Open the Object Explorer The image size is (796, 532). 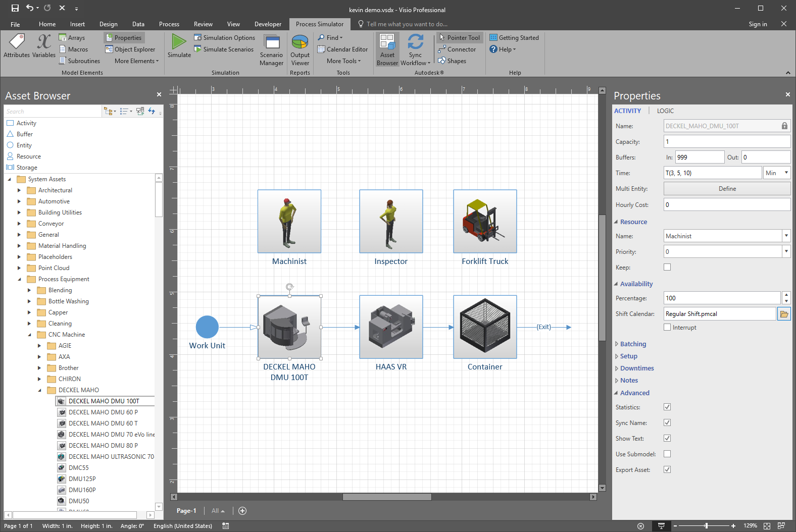point(130,49)
